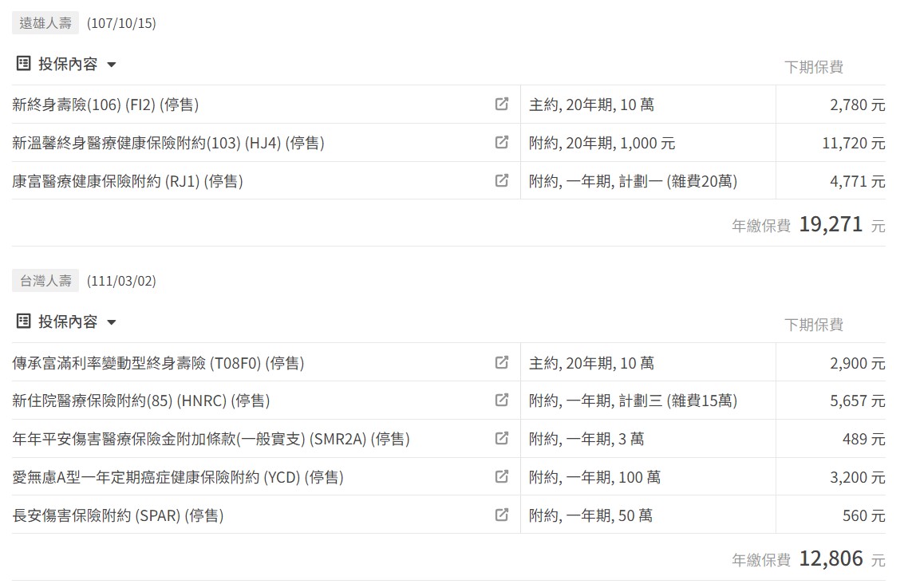Viewport: 908px width, 588px height.
Task: Open external link for 愛無慮A型癌症健康保險 (YCD)
Action: point(502,477)
